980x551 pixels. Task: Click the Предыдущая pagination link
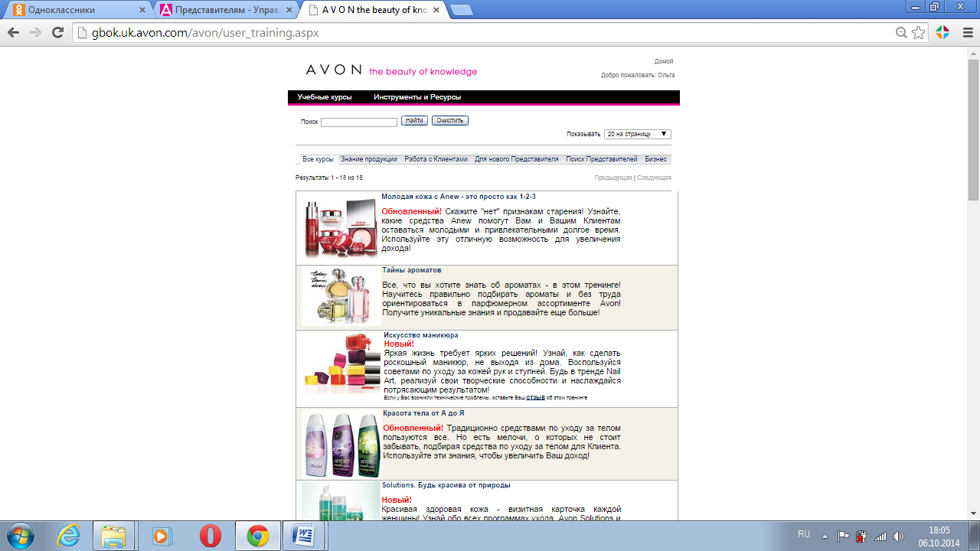pos(613,178)
